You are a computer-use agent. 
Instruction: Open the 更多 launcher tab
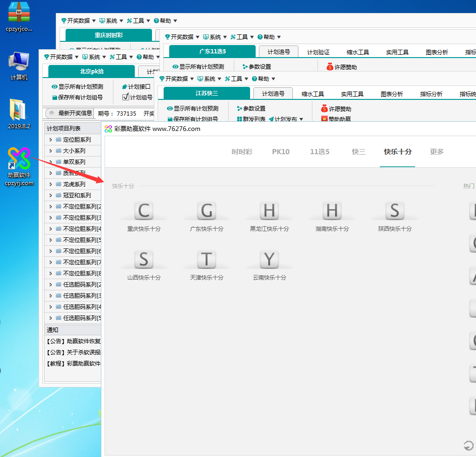437,151
